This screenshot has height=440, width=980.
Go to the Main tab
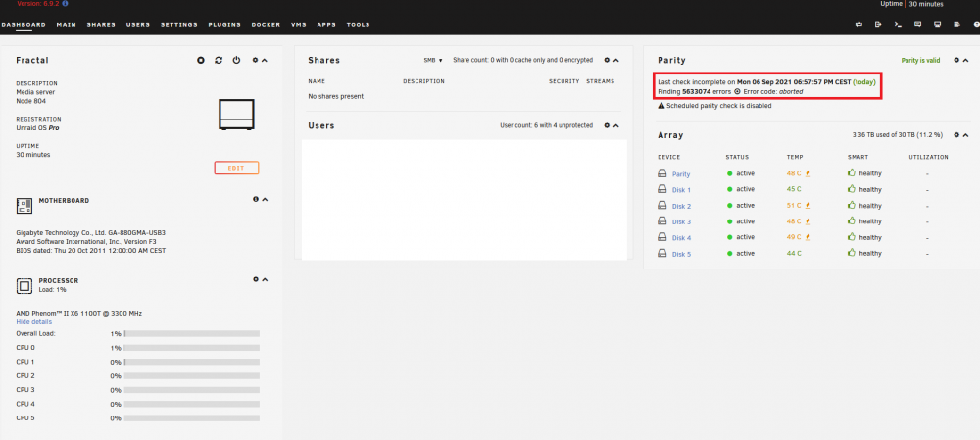[x=67, y=25]
